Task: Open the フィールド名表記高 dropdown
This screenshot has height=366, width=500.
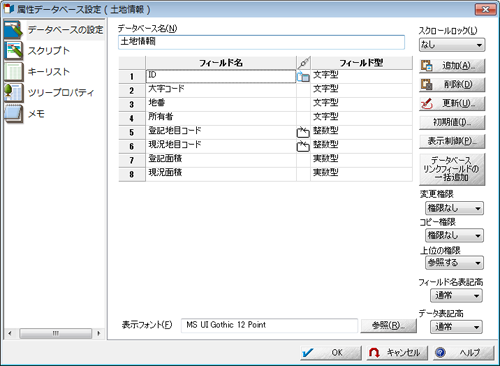Action: tap(456, 296)
